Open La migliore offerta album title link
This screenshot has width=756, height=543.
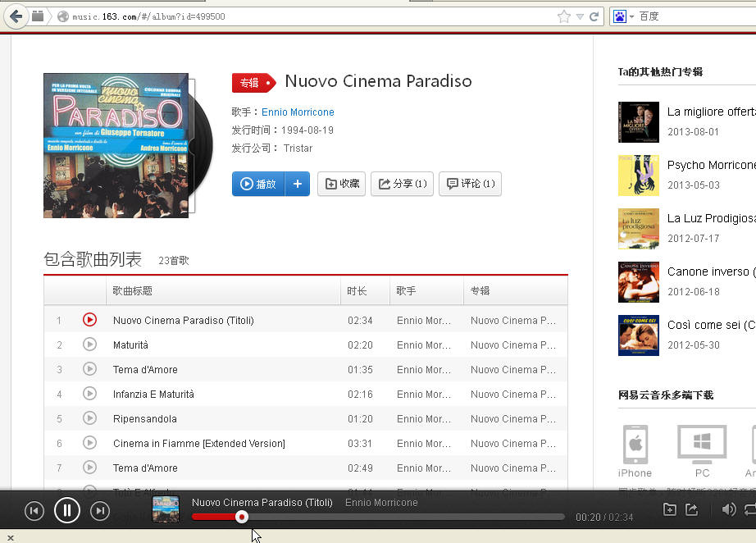[x=712, y=112]
